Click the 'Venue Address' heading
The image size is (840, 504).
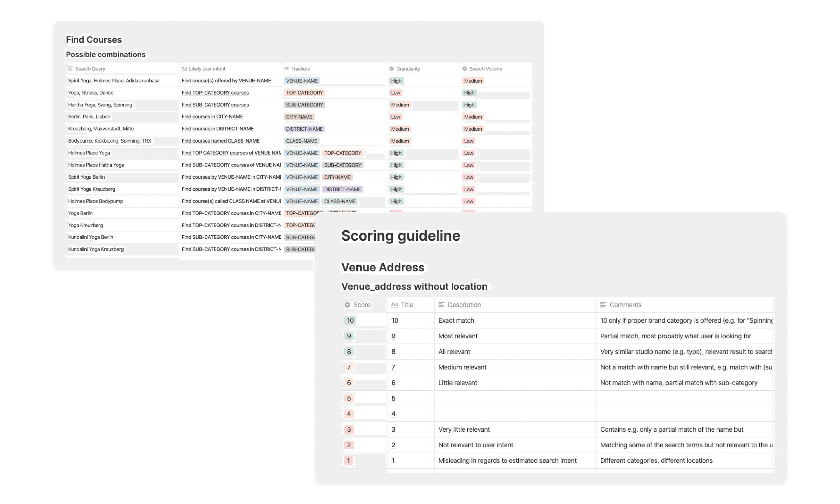click(383, 267)
